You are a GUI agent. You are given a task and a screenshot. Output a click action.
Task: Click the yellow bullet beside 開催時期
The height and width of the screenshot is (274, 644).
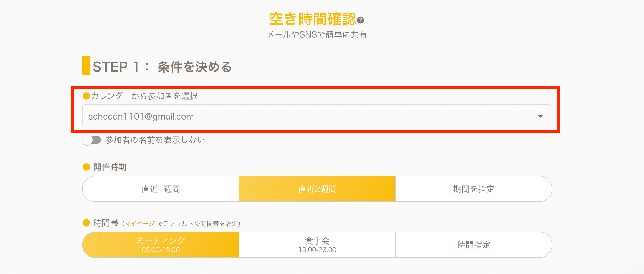click(x=86, y=167)
